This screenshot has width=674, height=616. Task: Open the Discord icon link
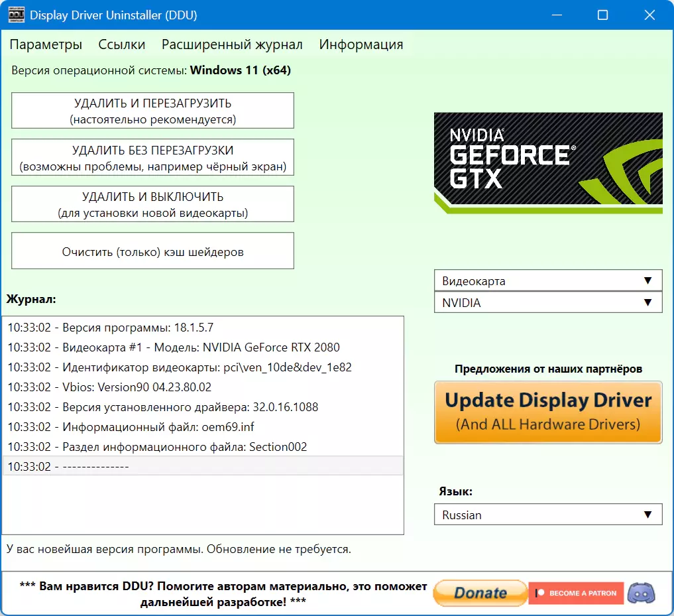pos(641,593)
